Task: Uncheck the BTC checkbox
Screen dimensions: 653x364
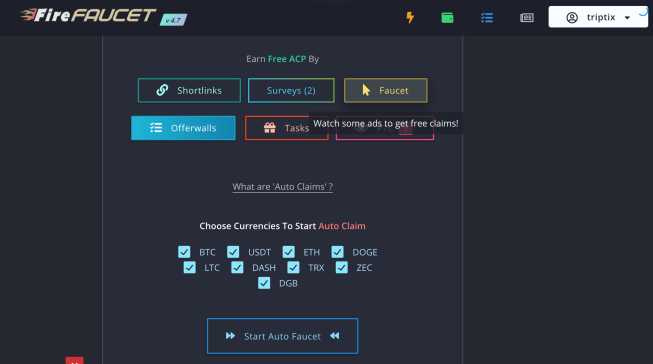Action: tap(184, 252)
